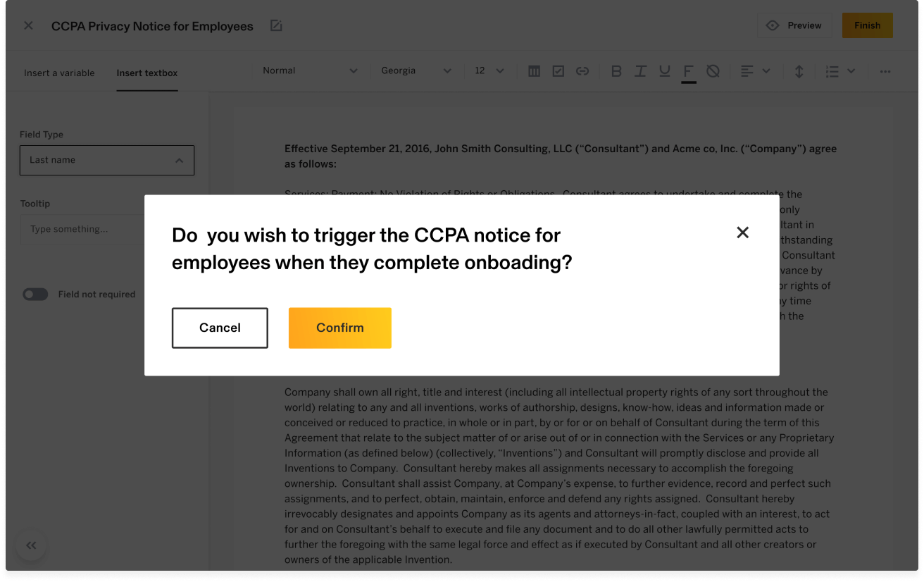Open the font size 12 dropdown

point(489,71)
